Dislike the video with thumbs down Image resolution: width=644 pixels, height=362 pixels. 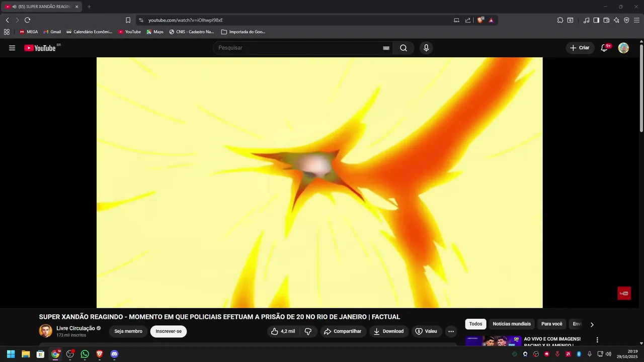(308, 331)
